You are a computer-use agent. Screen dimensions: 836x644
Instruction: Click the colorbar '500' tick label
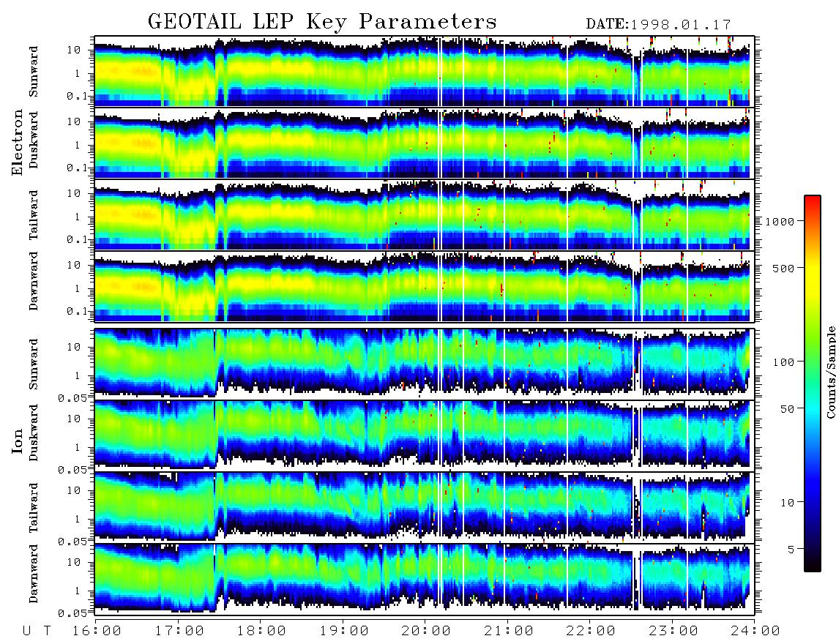pyautogui.click(x=783, y=268)
